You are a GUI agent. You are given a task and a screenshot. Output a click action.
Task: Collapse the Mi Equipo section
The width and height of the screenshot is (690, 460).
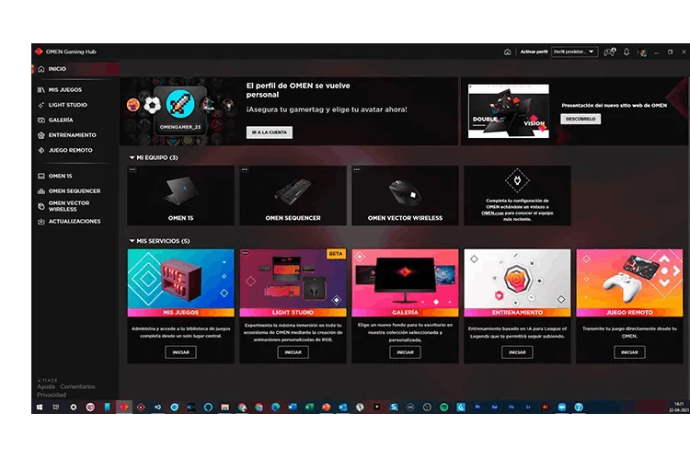(x=132, y=157)
